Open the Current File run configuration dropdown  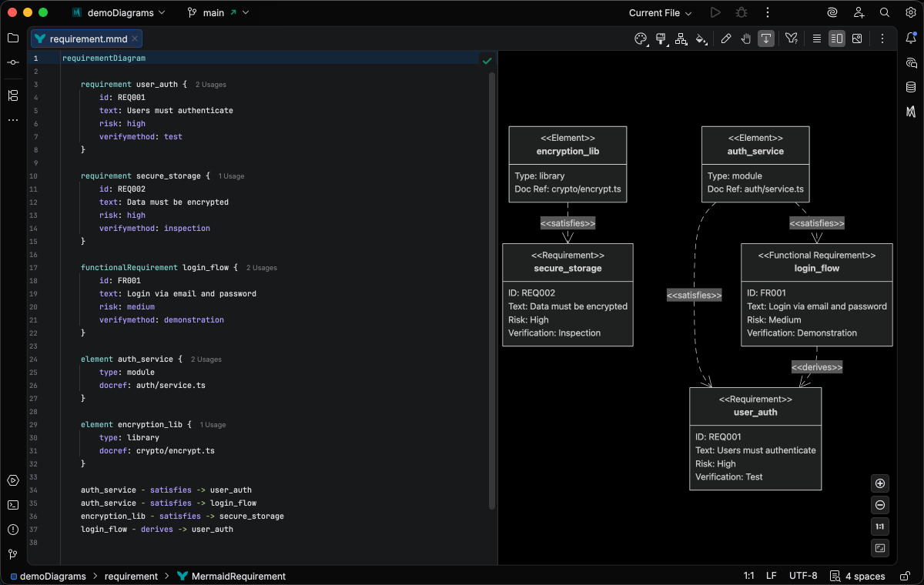click(659, 12)
